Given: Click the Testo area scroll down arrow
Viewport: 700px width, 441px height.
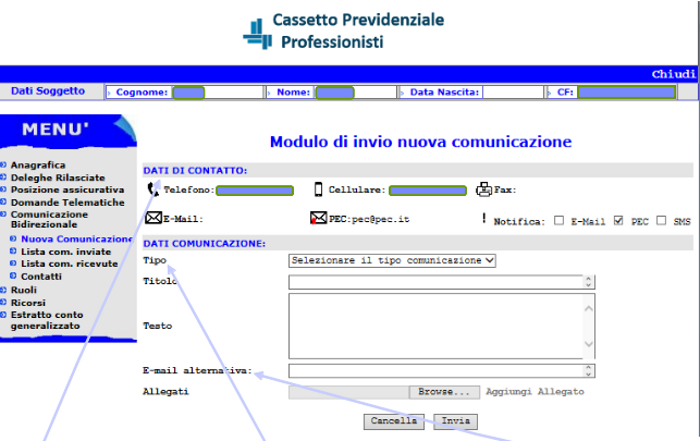Looking at the screenshot, I should [589, 344].
